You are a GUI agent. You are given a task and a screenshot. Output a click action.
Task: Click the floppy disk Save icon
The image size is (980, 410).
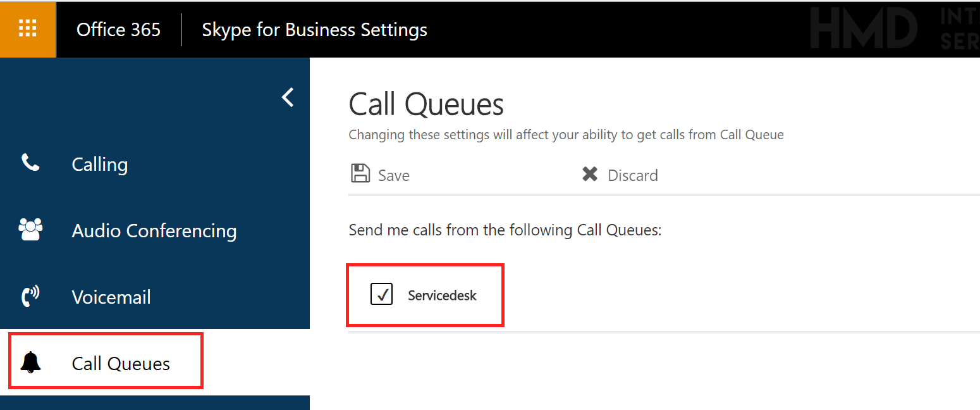point(360,174)
